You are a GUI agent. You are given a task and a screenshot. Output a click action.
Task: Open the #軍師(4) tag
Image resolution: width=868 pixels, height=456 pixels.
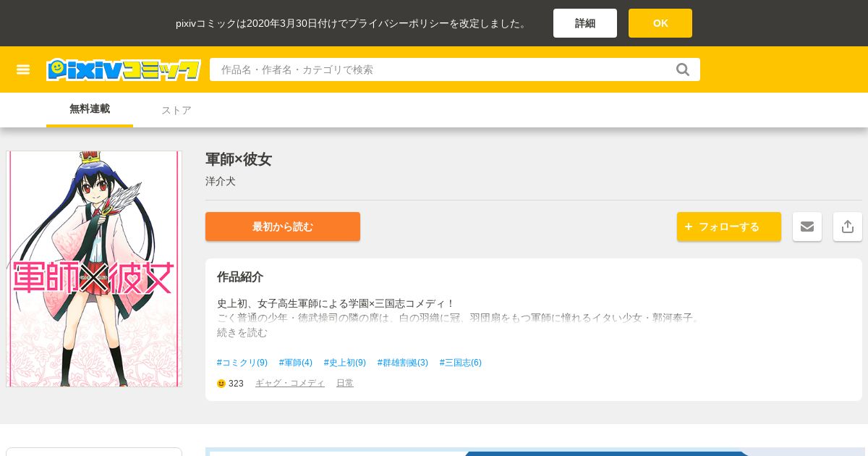(296, 363)
